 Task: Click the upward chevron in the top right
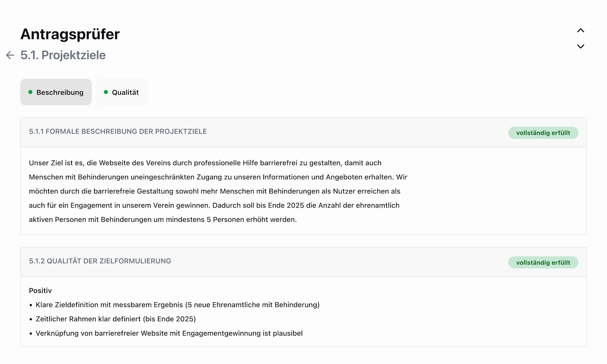pyautogui.click(x=580, y=30)
